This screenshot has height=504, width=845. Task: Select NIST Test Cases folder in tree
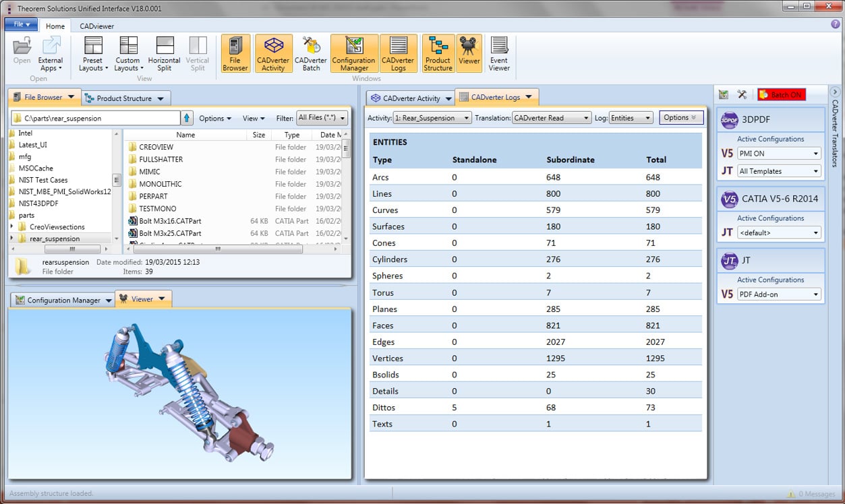(x=43, y=180)
